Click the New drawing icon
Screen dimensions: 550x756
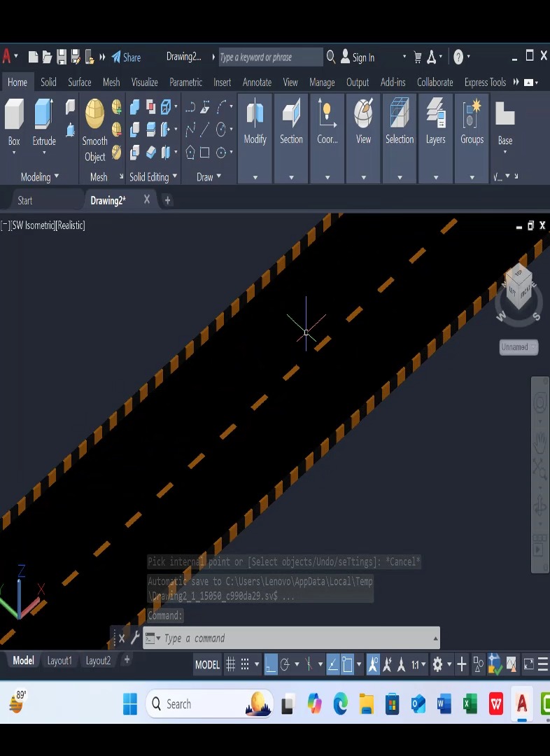pyautogui.click(x=34, y=57)
